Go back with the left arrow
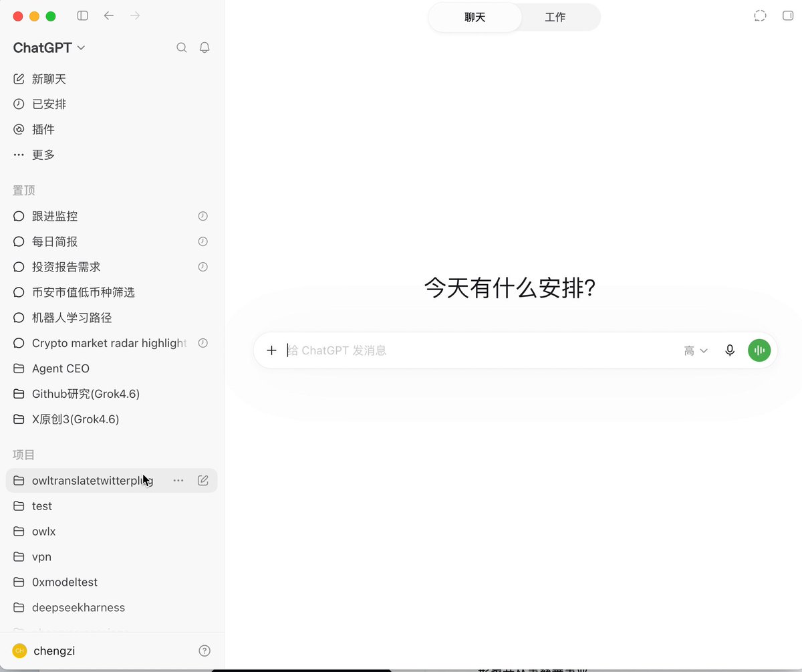Viewport: 802px width, 672px height. [x=109, y=15]
